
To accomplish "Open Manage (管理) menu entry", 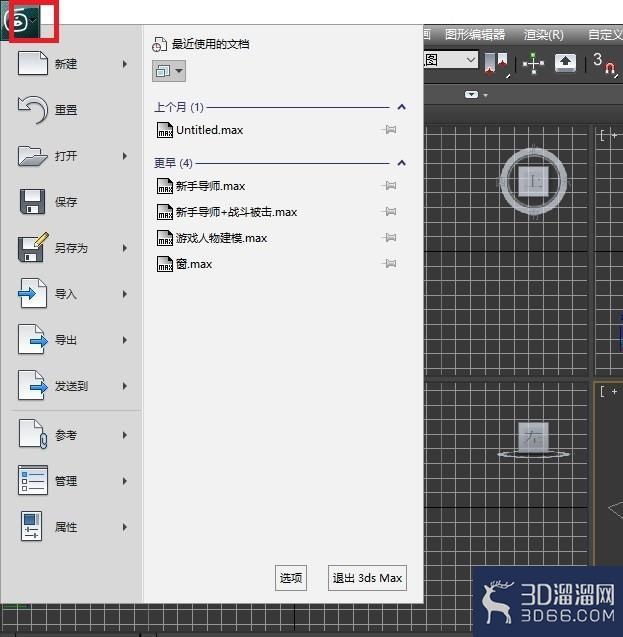I will click(71, 481).
